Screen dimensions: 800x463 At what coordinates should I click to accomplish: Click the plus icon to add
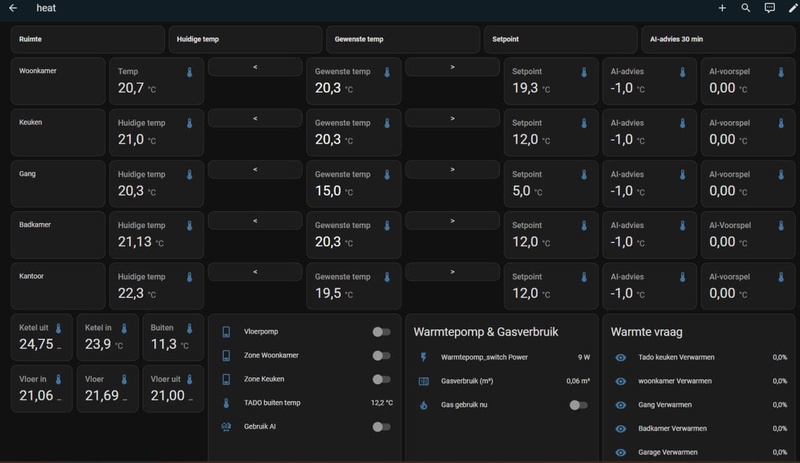coord(722,8)
